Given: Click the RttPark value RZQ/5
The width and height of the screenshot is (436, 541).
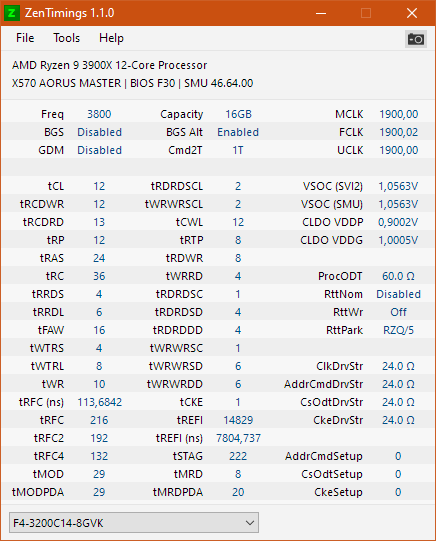Looking at the screenshot, I should click(x=398, y=330).
